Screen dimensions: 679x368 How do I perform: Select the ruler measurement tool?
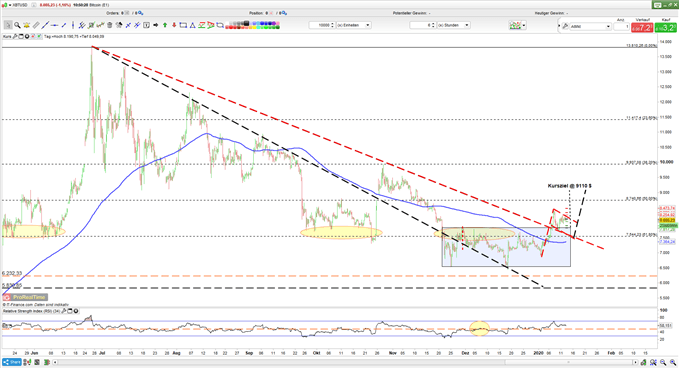(x=36, y=25)
